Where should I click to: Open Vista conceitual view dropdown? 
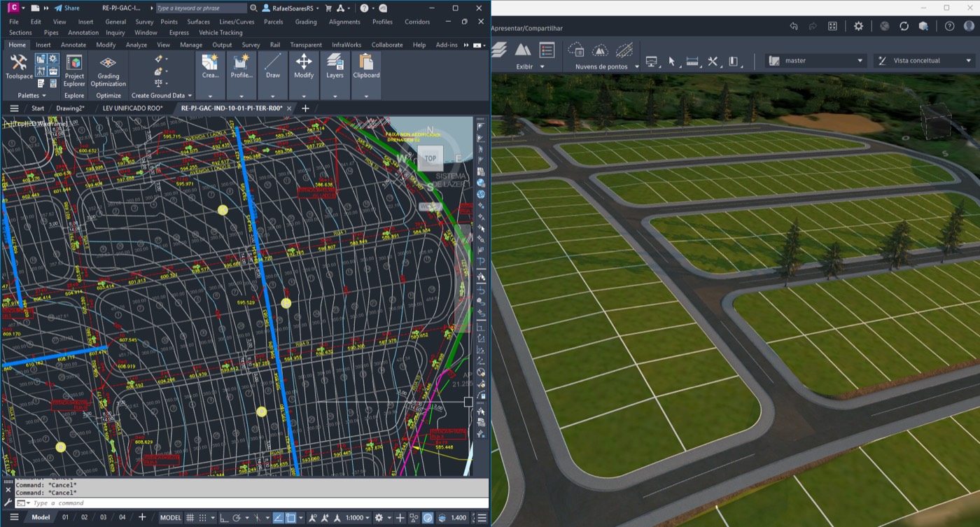coord(924,61)
